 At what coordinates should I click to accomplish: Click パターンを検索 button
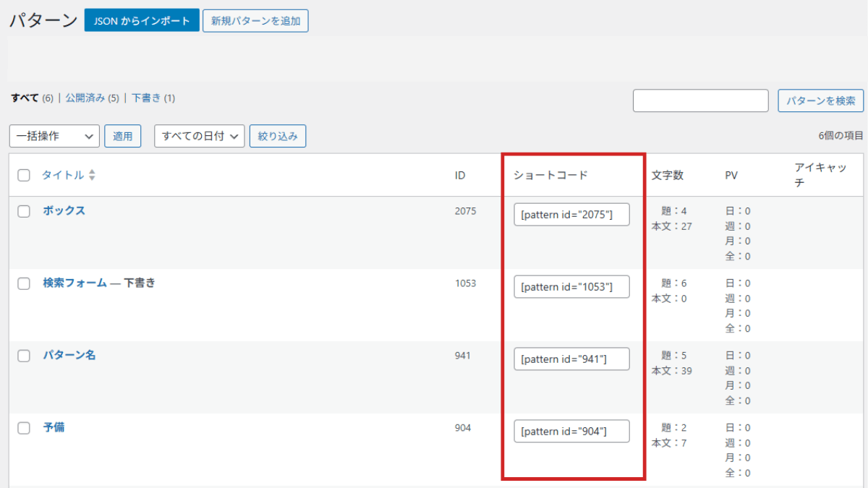[x=821, y=100]
